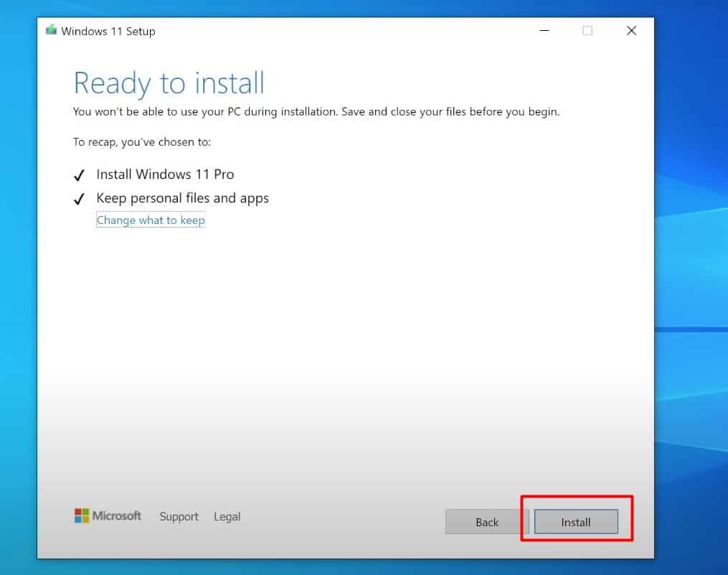Select the Keep personal files and apps item
The width and height of the screenshot is (728, 575).
(183, 198)
